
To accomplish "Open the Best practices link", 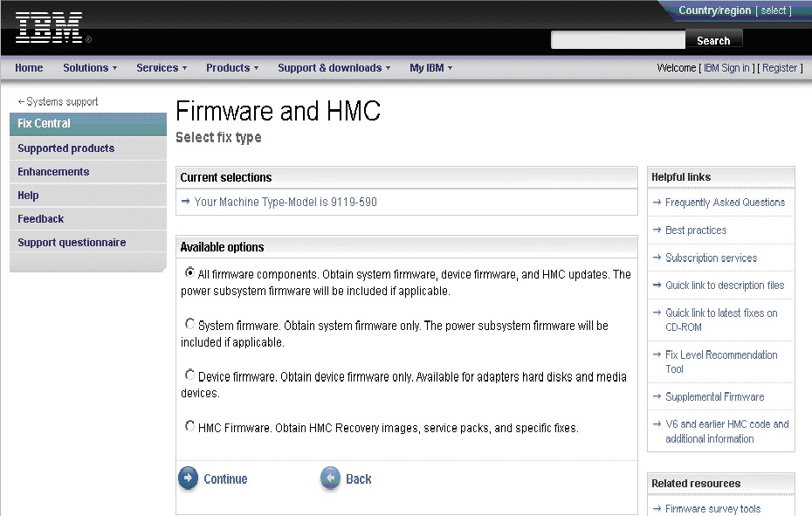I will (x=696, y=230).
